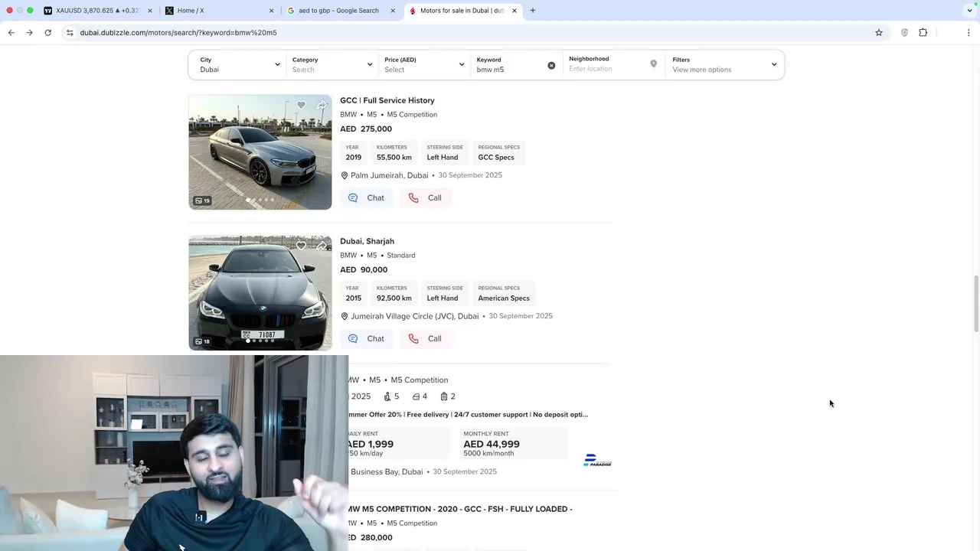980x551 pixels.
Task: Close the Motors for sale tab
Action: click(x=514, y=11)
